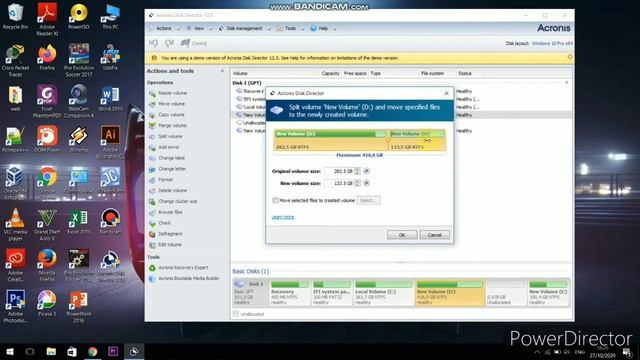Viewport: 640px width, 360px height.
Task: Select the Recovery partition disk block
Action: click(x=289, y=293)
